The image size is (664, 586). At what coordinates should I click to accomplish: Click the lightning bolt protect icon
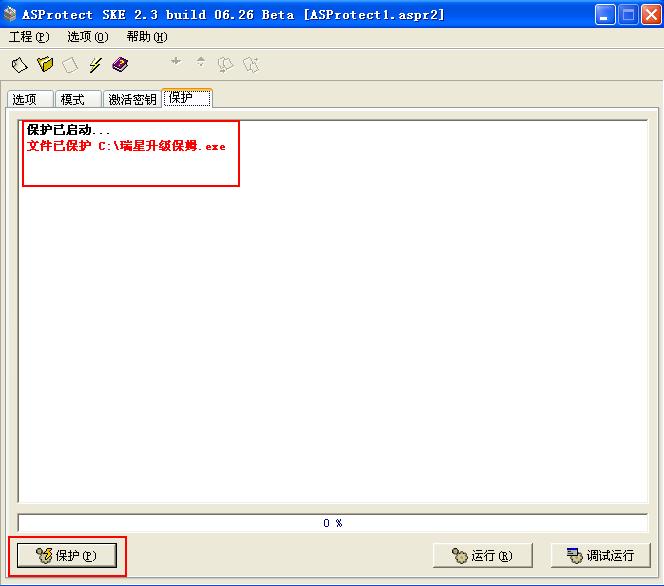point(96,65)
